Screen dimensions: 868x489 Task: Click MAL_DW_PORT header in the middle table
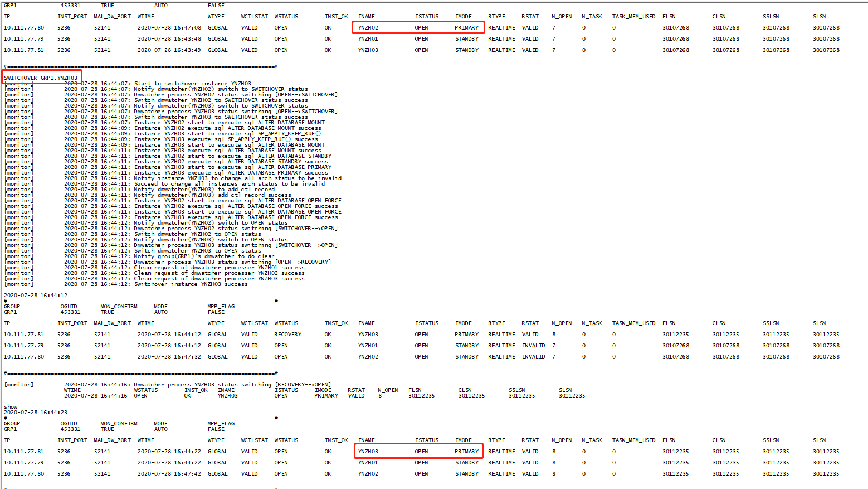point(113,323)
